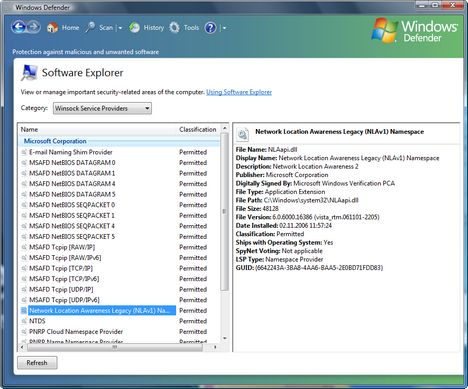Click the Tools toolbar label
Viewport: 468px width, 389px height.
tap(191, 28)
